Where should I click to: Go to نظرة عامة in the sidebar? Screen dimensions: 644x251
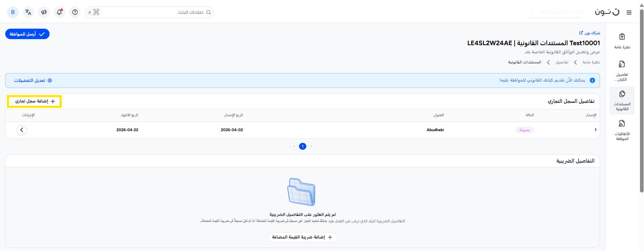(622, 42)
